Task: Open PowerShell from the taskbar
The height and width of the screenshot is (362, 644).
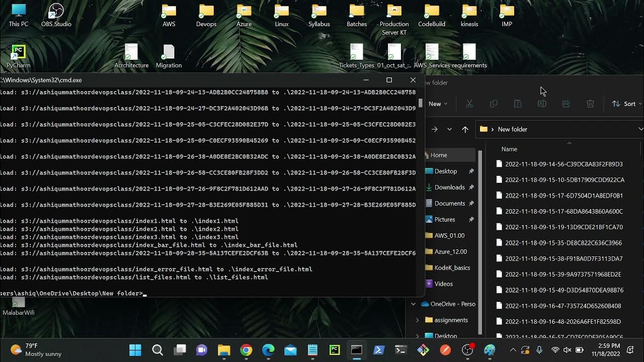Action: tap(379, 350)
